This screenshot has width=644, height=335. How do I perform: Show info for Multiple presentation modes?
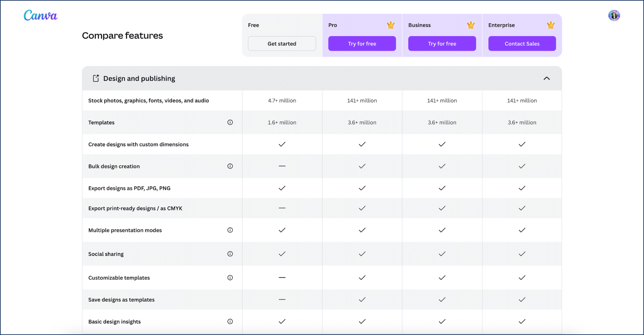pos(230,230)
